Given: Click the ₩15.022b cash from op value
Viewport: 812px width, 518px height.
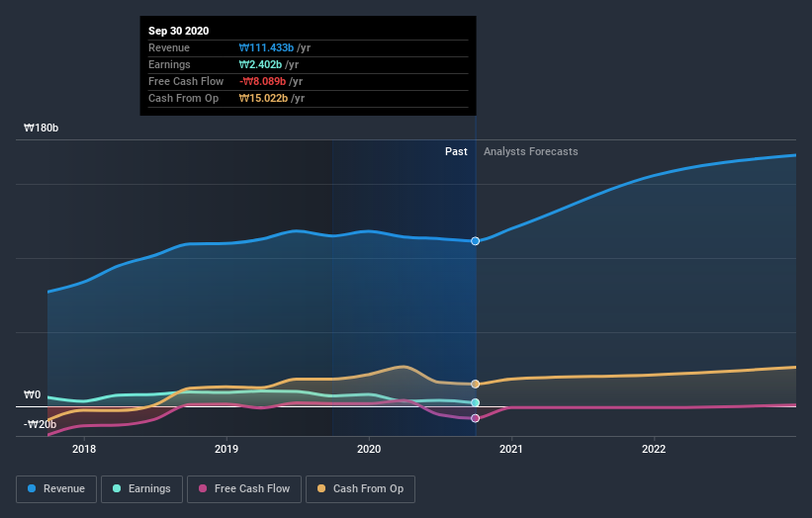Looking at the screenshot, I should pos(264,98).
